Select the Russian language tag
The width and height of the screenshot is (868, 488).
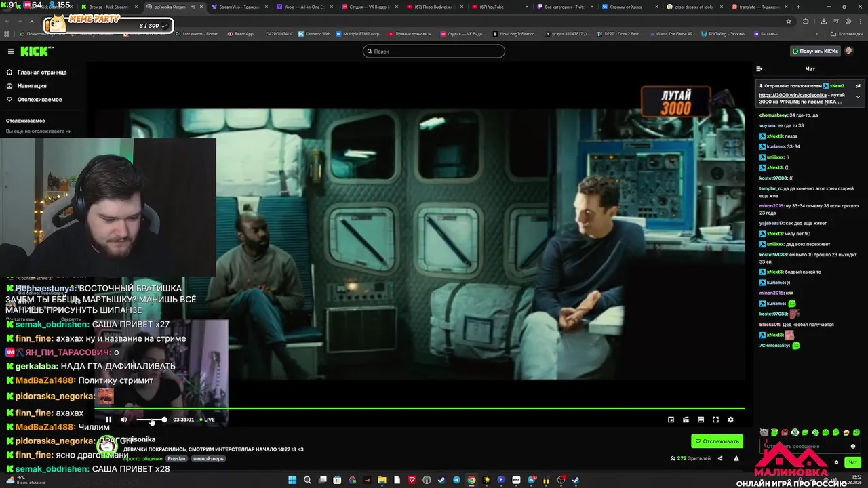tap(176, 459)
